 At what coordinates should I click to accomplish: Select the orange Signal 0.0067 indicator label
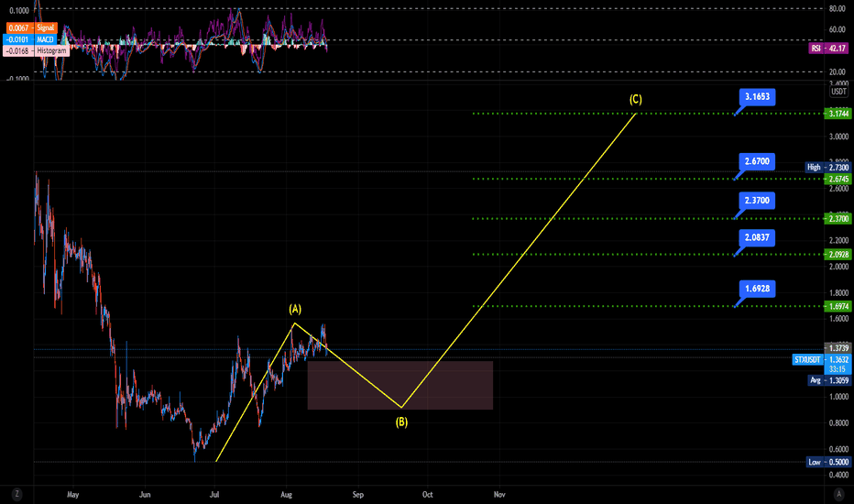(31, 27)
